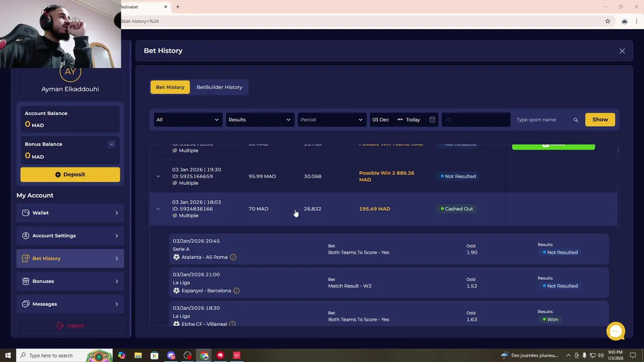Click the Bonuses gift icon
Image resolution: width=644 pixels, height=362 pixels.
(x=26, y=281)
